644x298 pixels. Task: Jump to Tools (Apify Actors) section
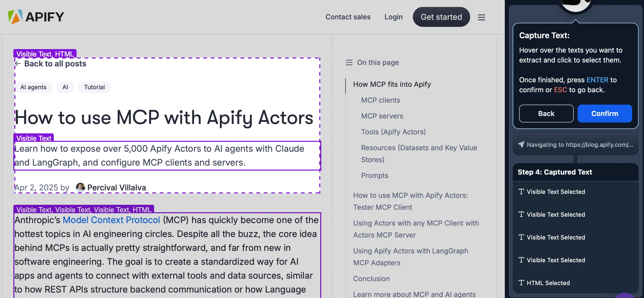[x=393, y=132]
